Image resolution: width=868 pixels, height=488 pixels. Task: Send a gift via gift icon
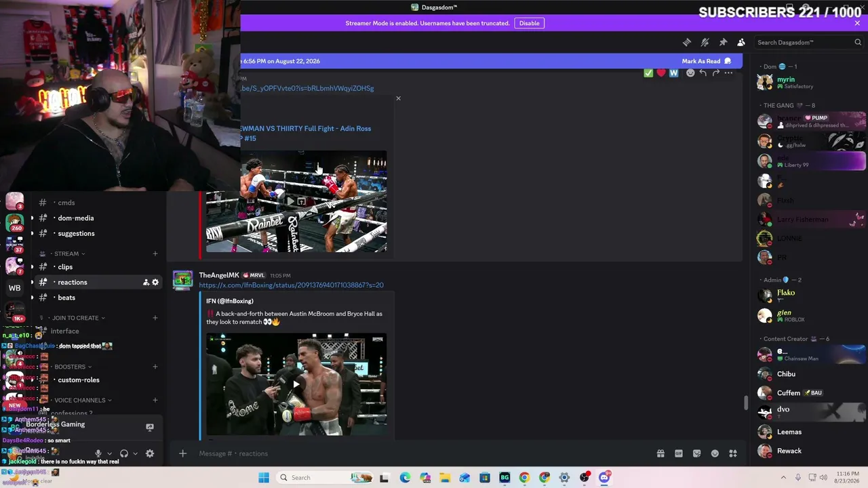point(660,453)
